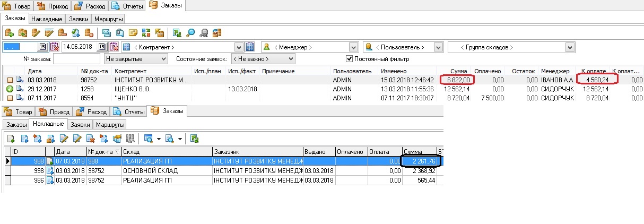Click the green refresh icon in invoices toolbar
The image size is (644, 224).
(x=195, y=139)
